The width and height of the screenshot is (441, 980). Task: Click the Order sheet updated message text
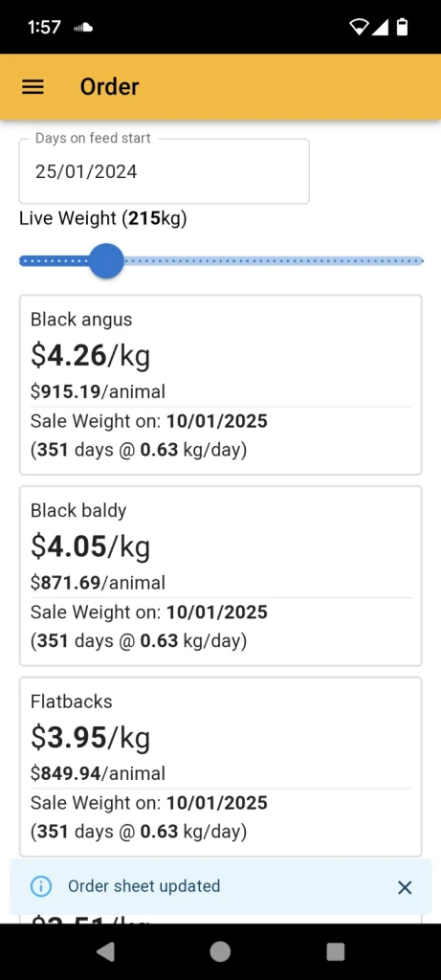(144, 886)
